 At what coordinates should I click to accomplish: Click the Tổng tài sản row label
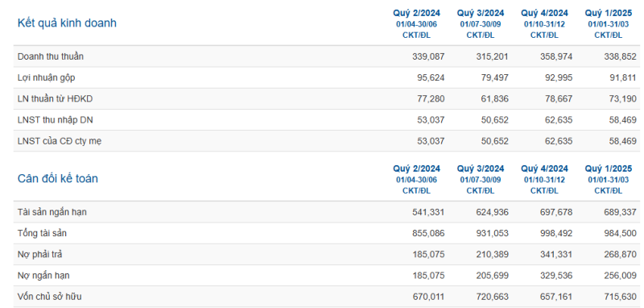[43, 233]
